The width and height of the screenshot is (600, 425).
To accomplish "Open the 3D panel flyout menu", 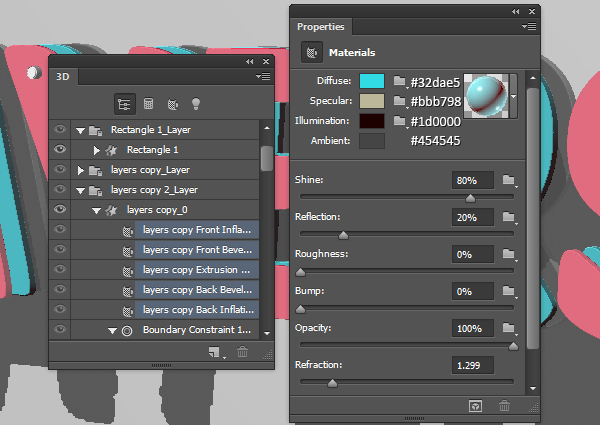I will point(263,77).
